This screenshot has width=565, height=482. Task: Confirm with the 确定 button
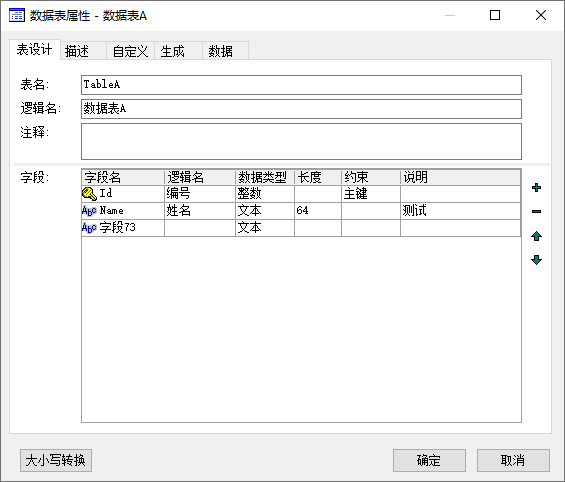point(429,460)
